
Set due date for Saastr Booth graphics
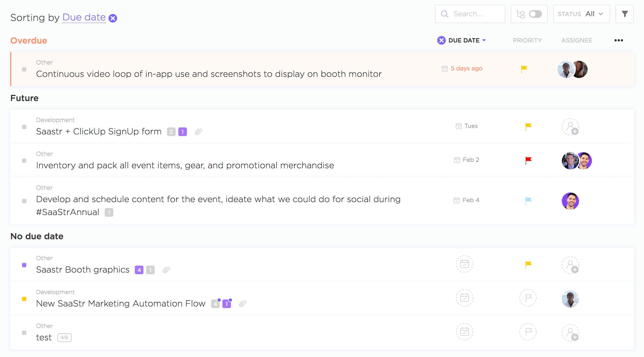[x=464, y=264]
